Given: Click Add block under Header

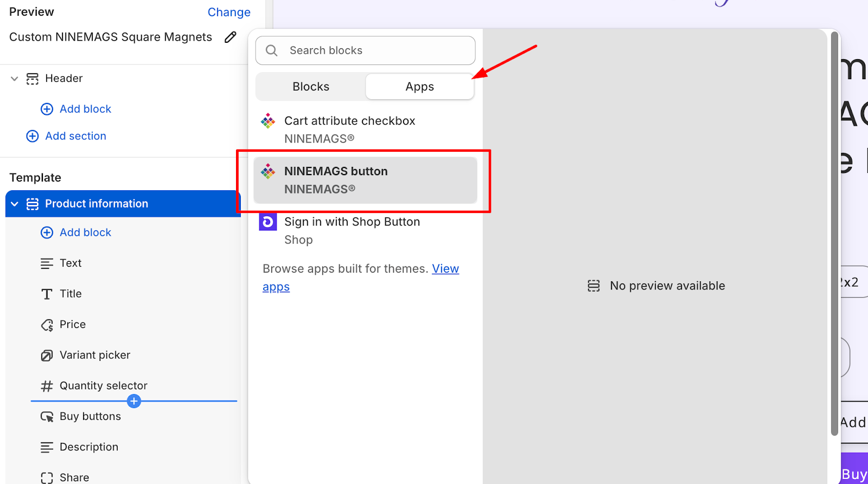Looking at the screenshot, I should (x=85, y=109).
